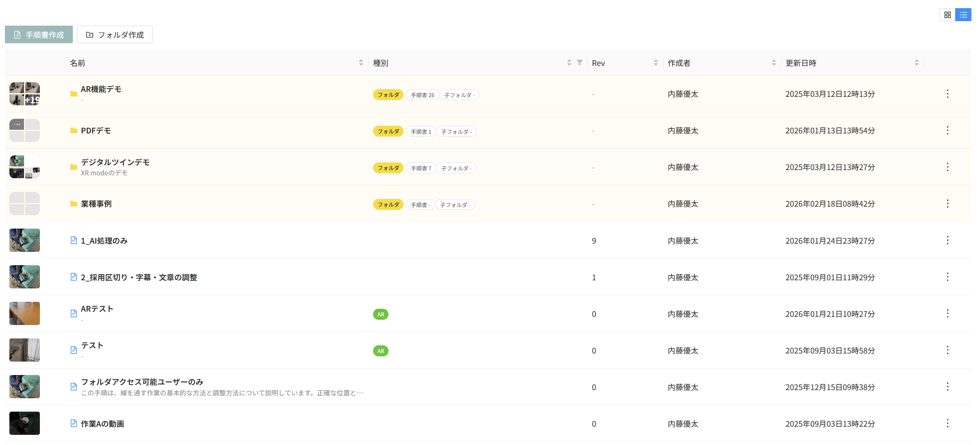Screen dimensions: 980x445
Task: Click thumbnail of AR機能デモ folder
Action: click(24, 94)
